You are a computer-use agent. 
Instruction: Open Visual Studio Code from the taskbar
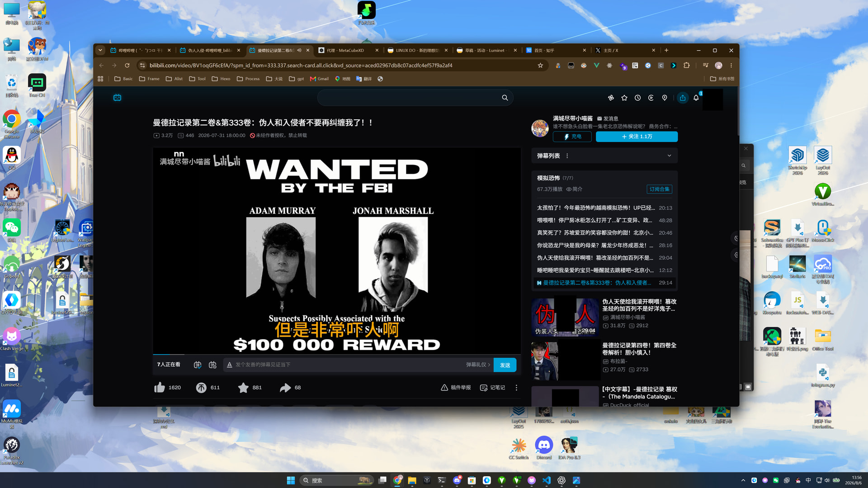pyautogui.click(x=547, y=480)
